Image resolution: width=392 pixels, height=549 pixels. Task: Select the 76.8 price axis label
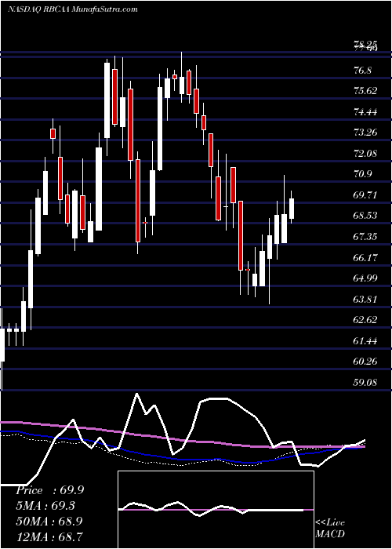click(x=362, y=71)
